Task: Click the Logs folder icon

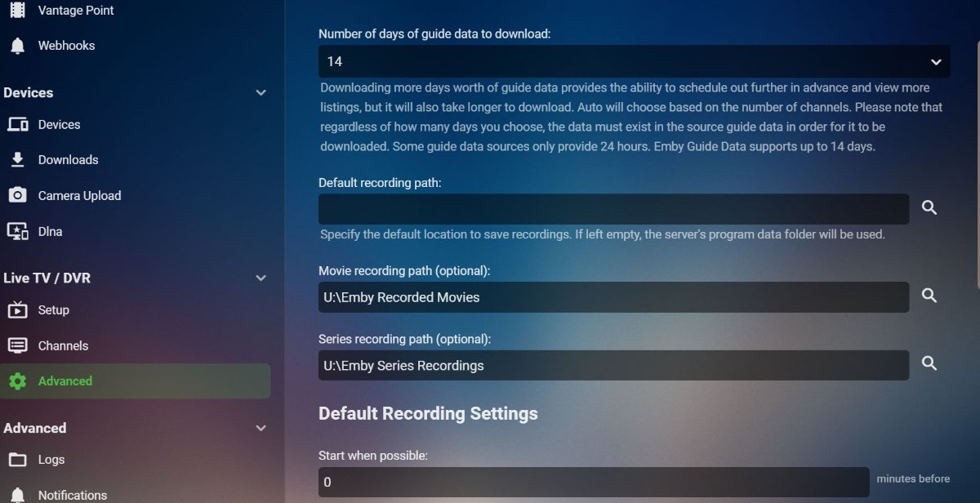Action: (x=17, y=460)
